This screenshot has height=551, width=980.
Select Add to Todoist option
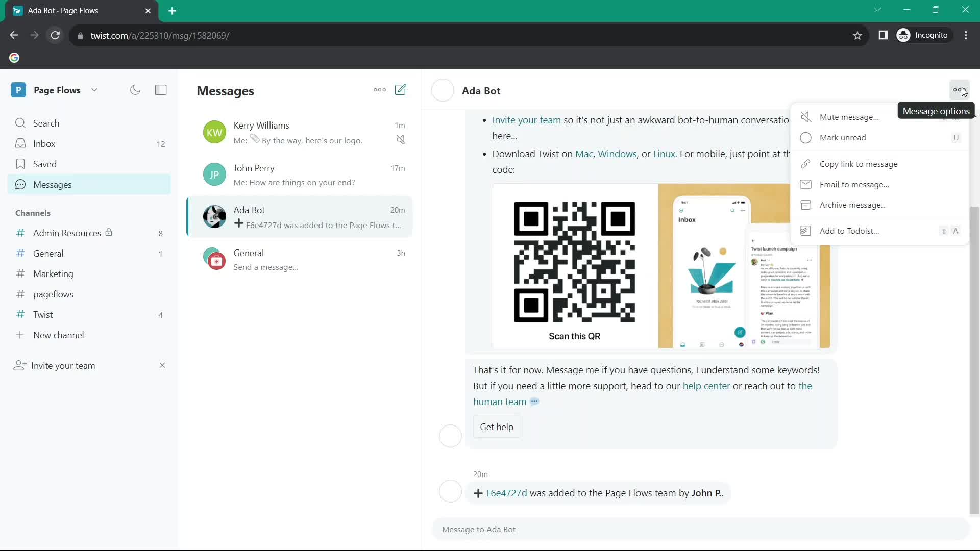pyautogui.click(x=879, y=231)
